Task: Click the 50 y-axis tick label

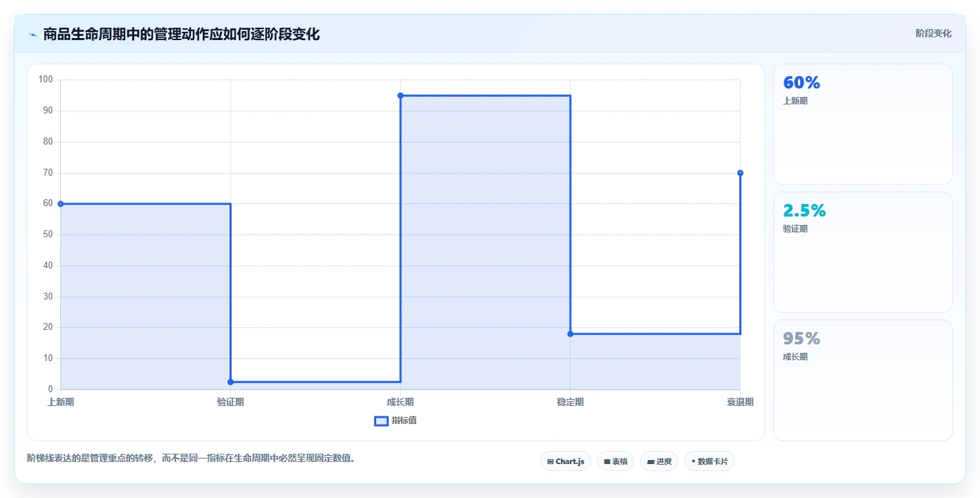Action: (x=48, y=234)
